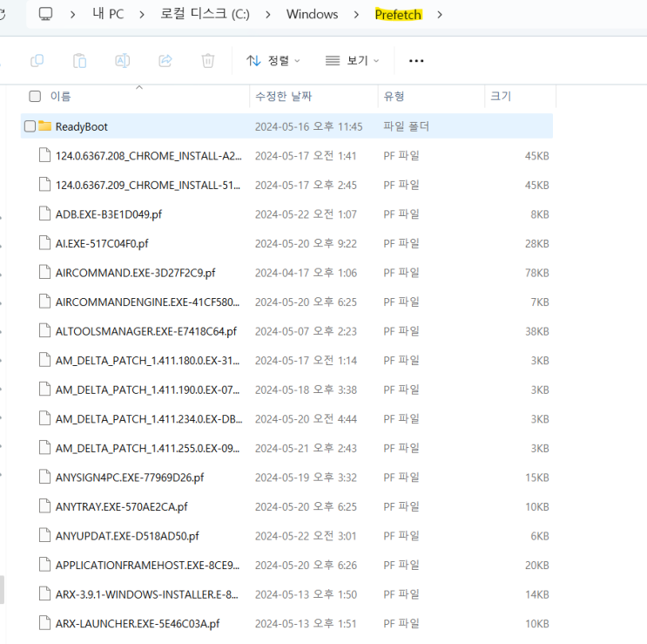Screen dimensions: 647x644
Task: Click file icon of AM_DELTA_PATCH_1.411.234.0
Action: coord(45,418)
